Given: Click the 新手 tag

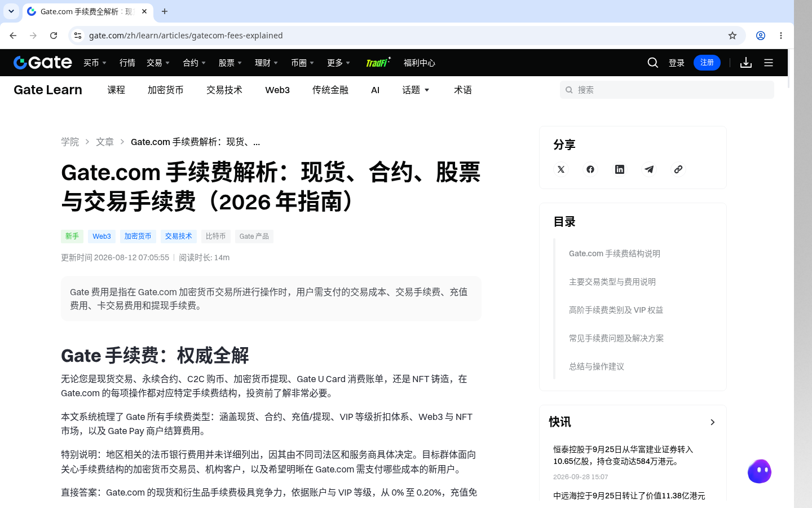Looking at the screenshot, I should [x=72, y=237].
